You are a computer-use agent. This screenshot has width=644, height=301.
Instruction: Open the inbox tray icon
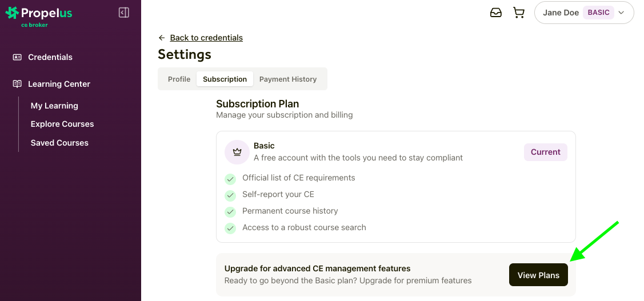tap(496, 13)
